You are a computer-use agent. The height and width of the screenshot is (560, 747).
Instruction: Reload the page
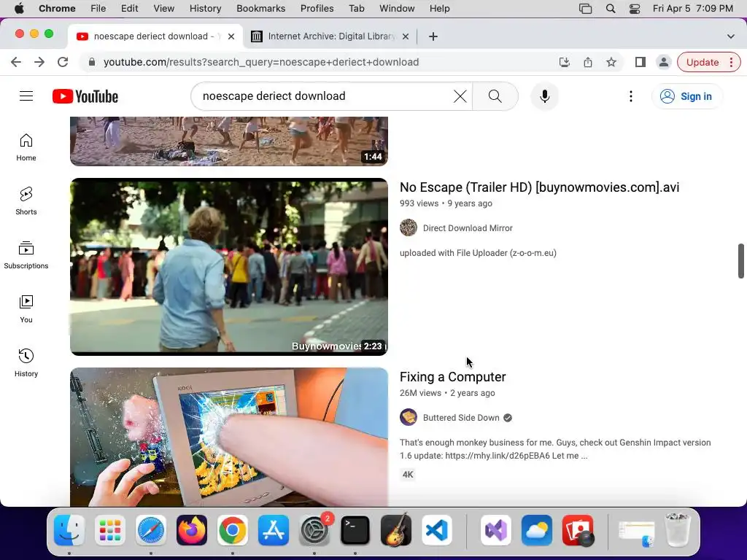[63, 62]
